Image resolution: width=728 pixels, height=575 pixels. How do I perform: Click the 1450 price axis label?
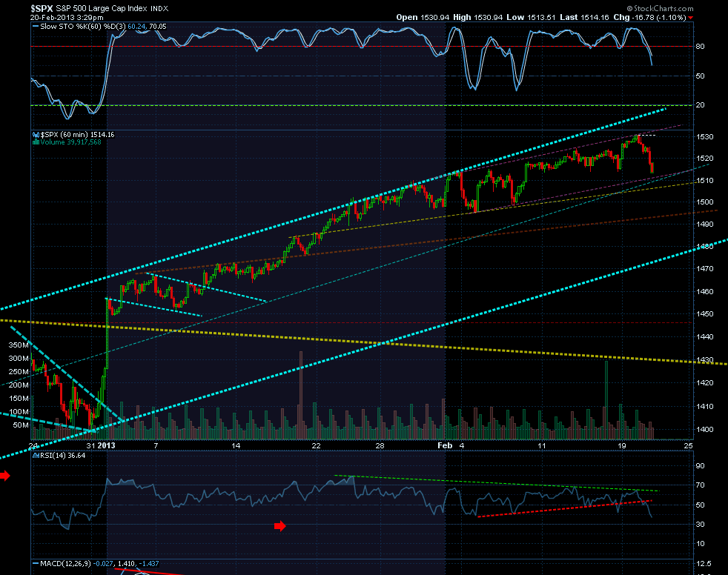(x=704, y=313)
